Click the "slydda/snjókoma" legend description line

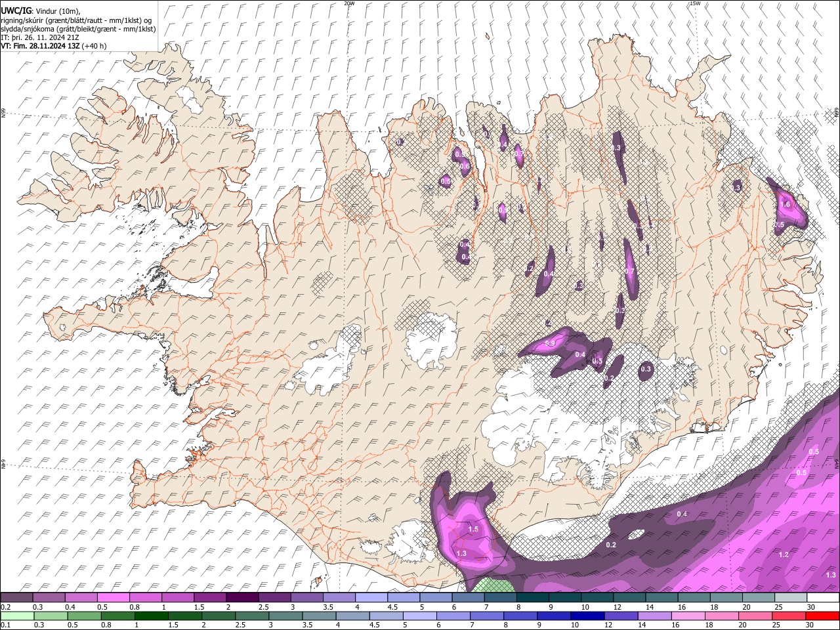(x=78, y=29)
